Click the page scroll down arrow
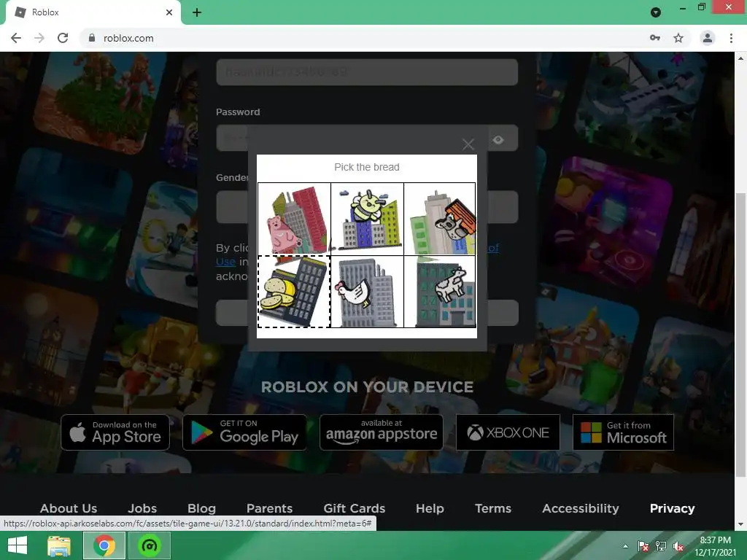Viewport: 747px width, 560px height. (x=740, y=524)
